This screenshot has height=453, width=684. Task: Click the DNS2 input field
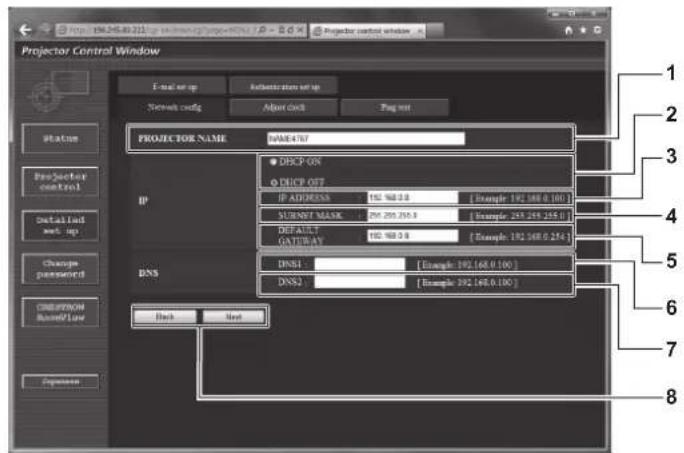360,282
